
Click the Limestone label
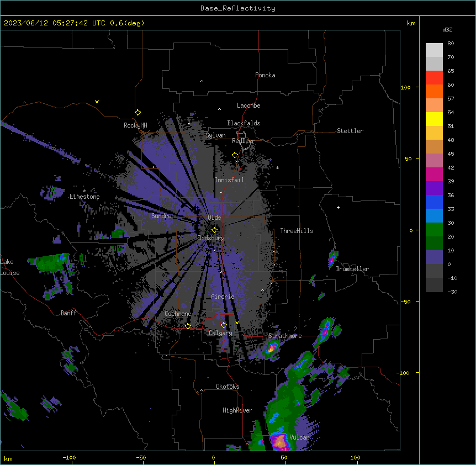click(84, 197)
